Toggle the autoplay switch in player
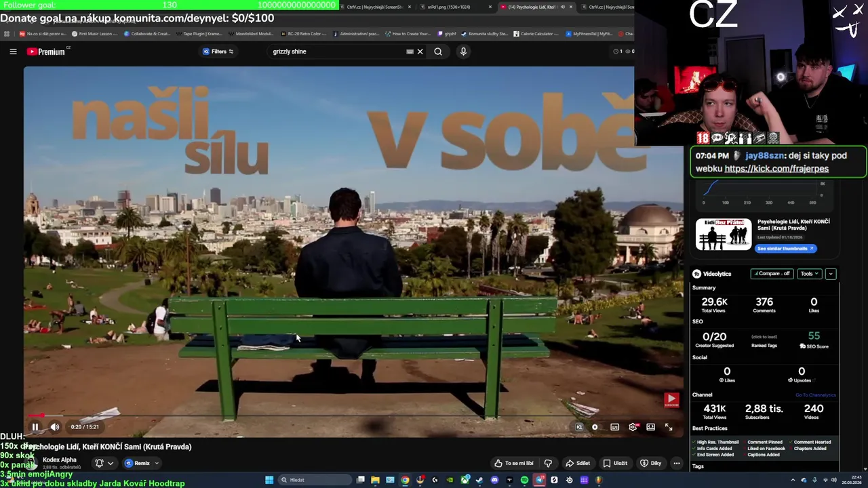The image size is (868, 488). [x=595, y=427]
